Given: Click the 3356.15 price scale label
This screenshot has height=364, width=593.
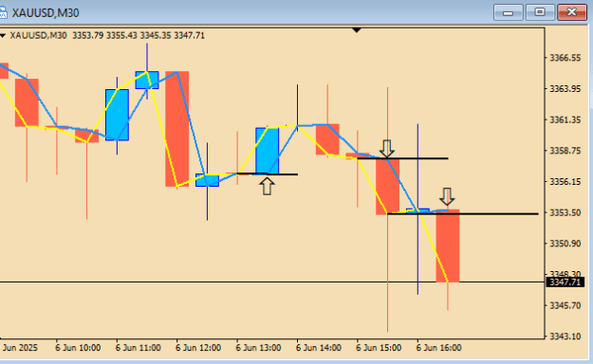Looking at the screenshot, I should [565, 182].
